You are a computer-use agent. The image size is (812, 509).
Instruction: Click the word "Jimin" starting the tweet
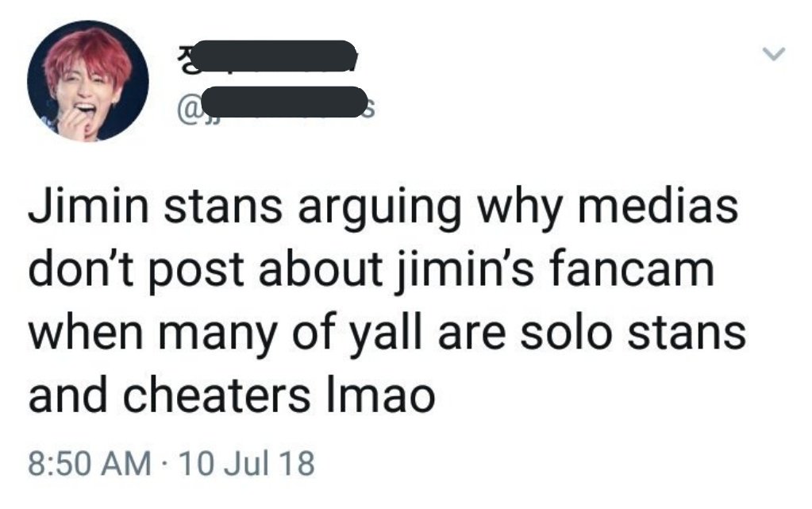(x=88, y=206)
